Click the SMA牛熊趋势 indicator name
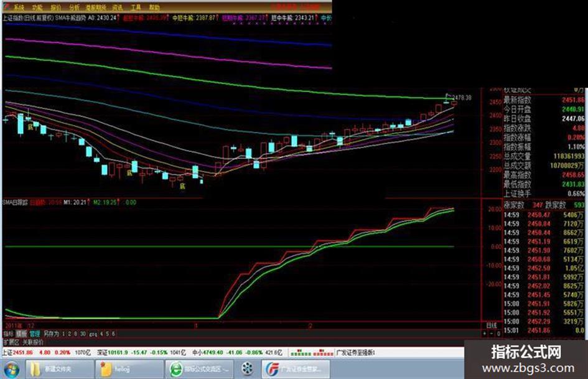 (70, 17)
